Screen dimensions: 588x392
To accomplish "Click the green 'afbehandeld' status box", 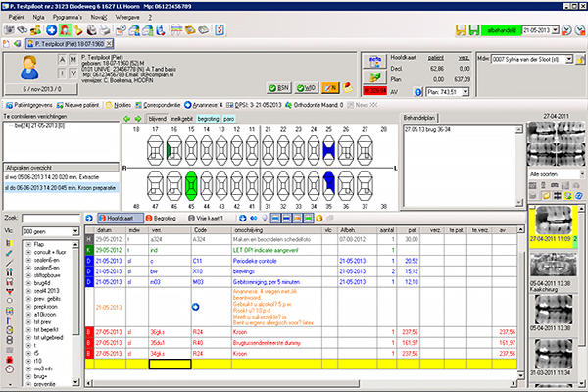I will pos(504,29).
